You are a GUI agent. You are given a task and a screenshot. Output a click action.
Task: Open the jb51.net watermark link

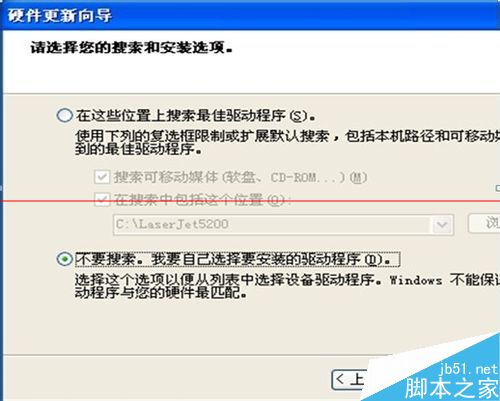pyautogui.click(x=468, y=369)
